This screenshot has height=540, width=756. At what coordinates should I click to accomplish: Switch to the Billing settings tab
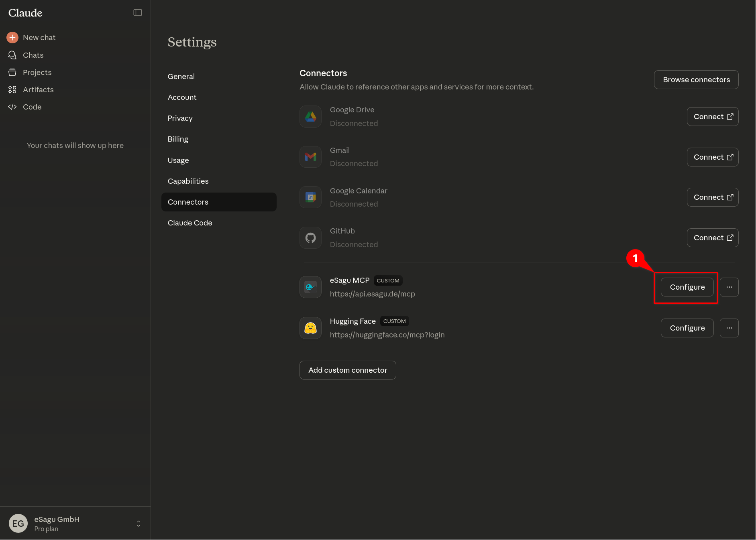pyautogui.click(x=178, y=139)
